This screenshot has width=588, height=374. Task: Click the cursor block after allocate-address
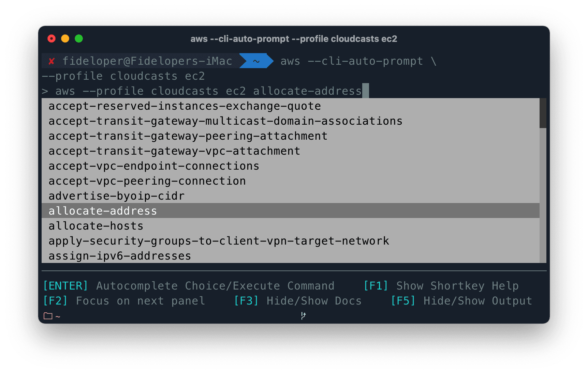click(365, 91)
